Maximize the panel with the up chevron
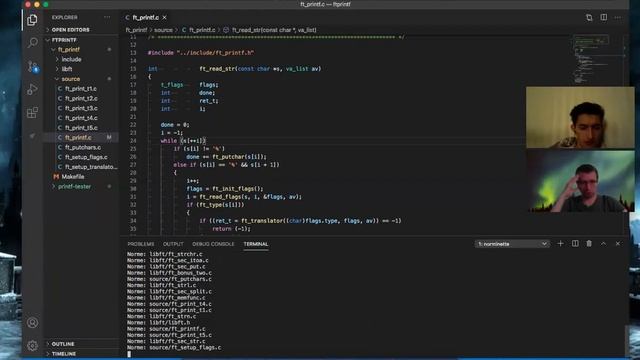This screenshot has height=360, width=640. tap(603, 243)
